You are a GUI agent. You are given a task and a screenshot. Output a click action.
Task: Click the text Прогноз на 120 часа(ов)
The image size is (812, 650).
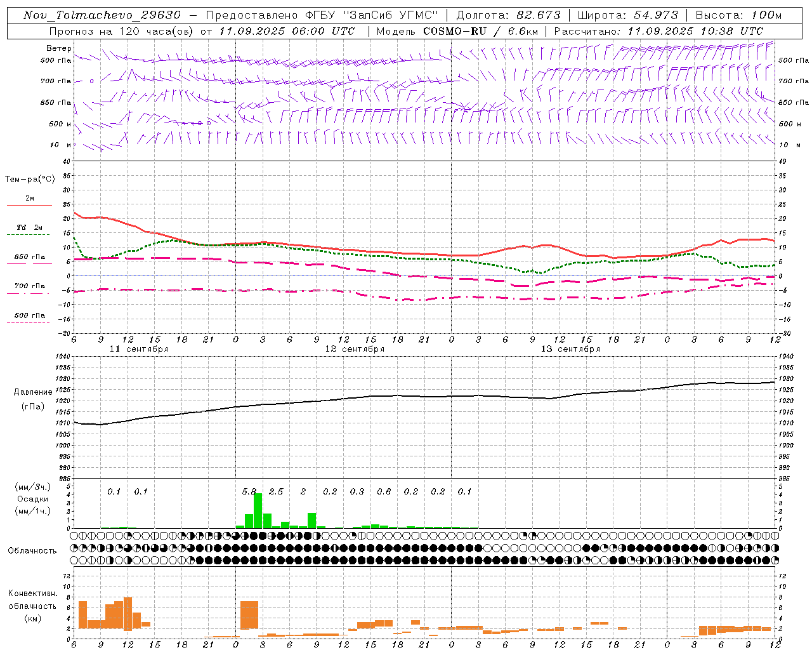coord(122,31)
